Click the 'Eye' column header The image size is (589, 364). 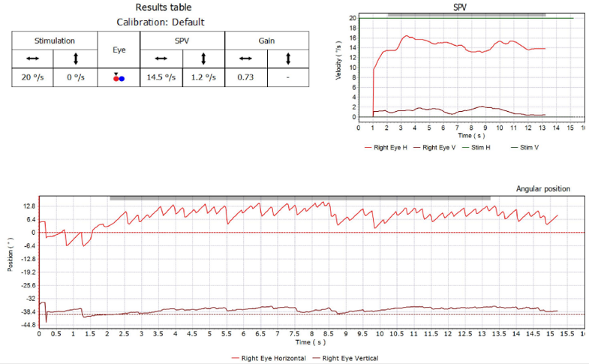pyautogui.click(x=119, y=50)
